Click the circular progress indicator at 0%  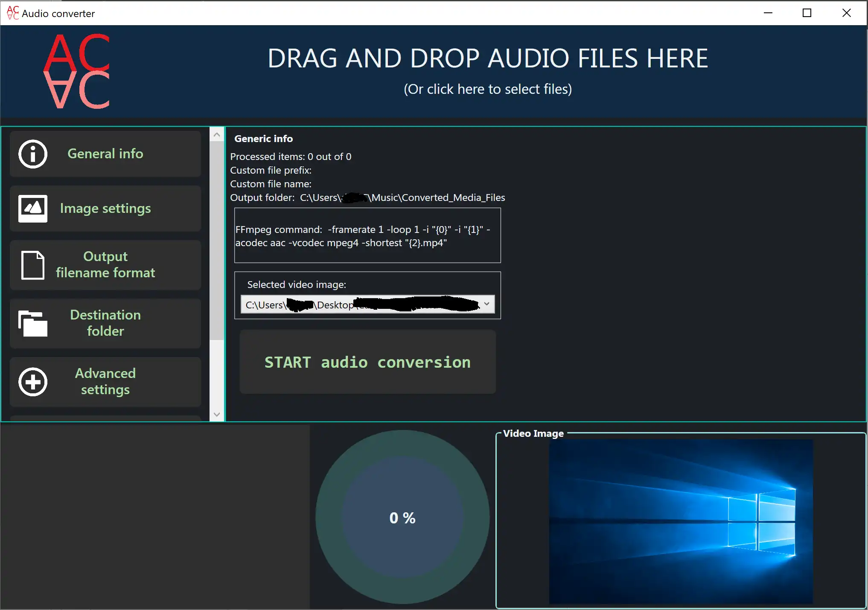402,517
